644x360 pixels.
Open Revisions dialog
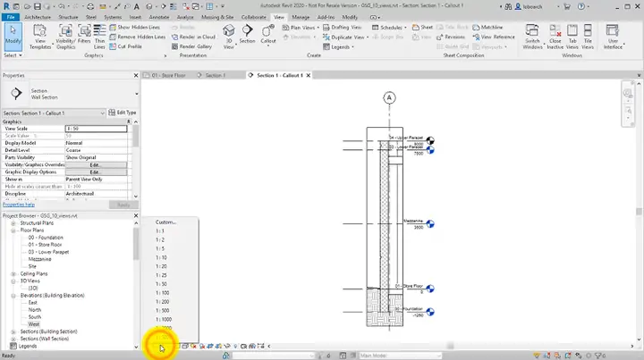451,37
